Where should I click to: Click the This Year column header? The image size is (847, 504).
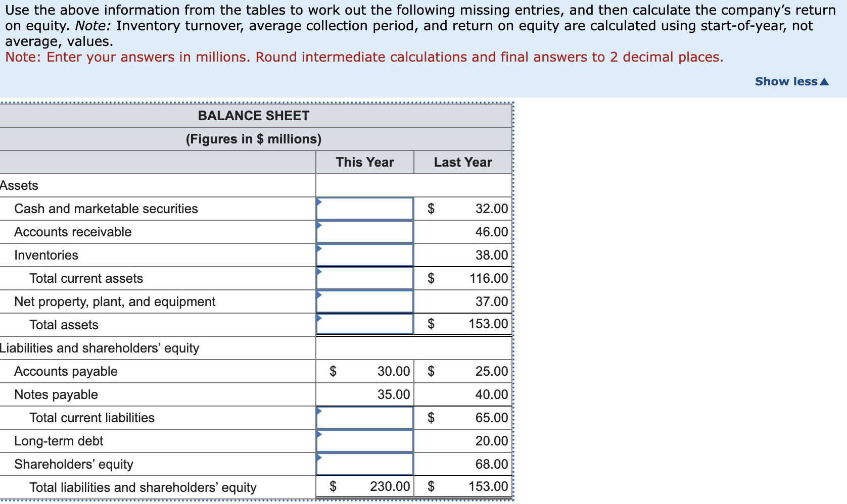click(365, 162)
